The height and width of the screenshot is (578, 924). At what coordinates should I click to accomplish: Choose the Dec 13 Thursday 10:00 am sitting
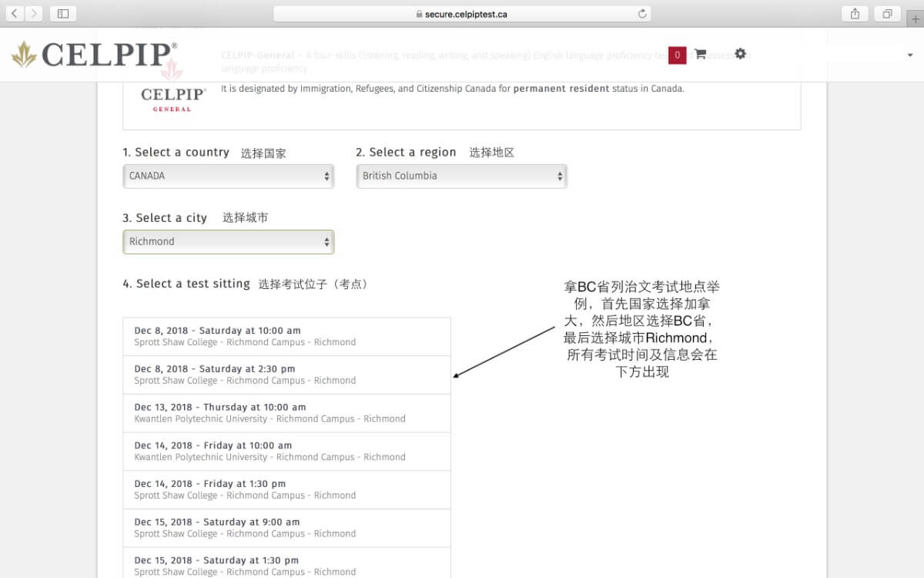tap(286, 413)
